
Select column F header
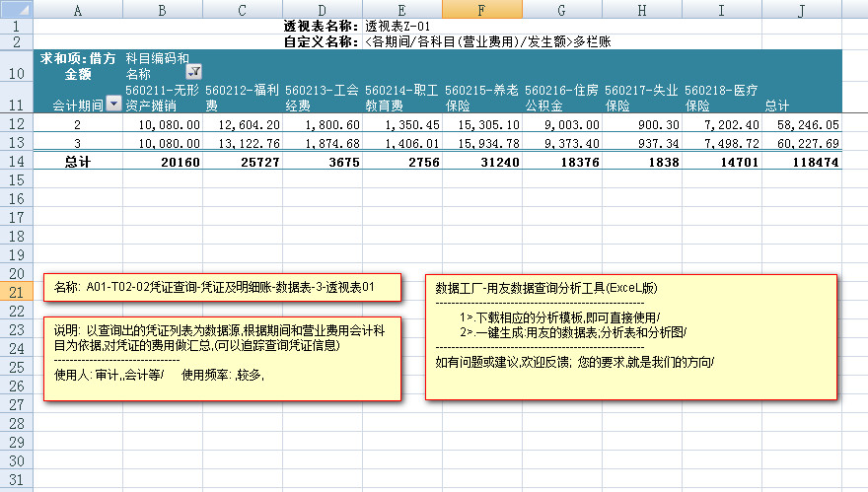tap(481, 9)
